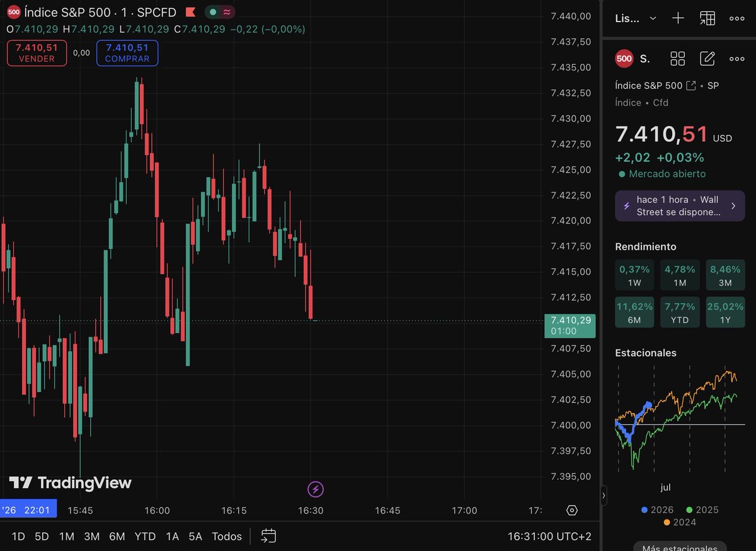Open the go-to-date calendar icon
Viewport: 756px width, 551px height.
pos(268,536)
